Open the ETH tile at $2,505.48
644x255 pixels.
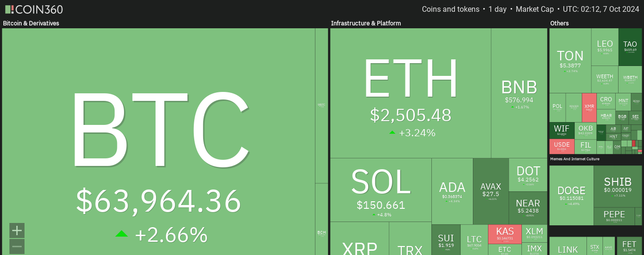pos(411,93)
